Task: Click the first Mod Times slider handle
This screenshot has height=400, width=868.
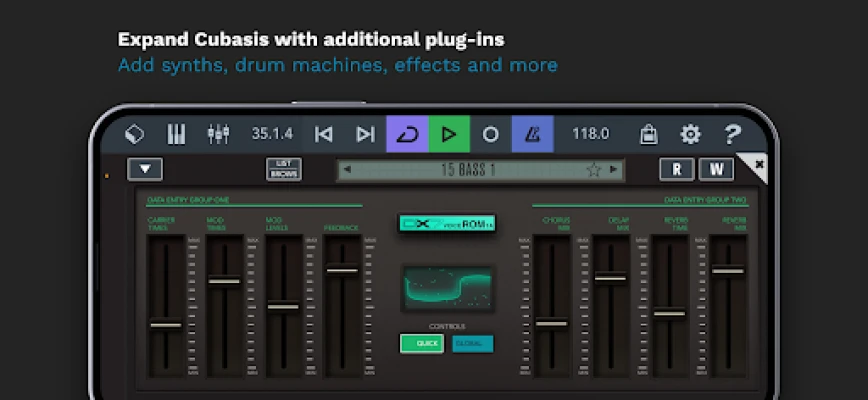Action: (224, 282)
